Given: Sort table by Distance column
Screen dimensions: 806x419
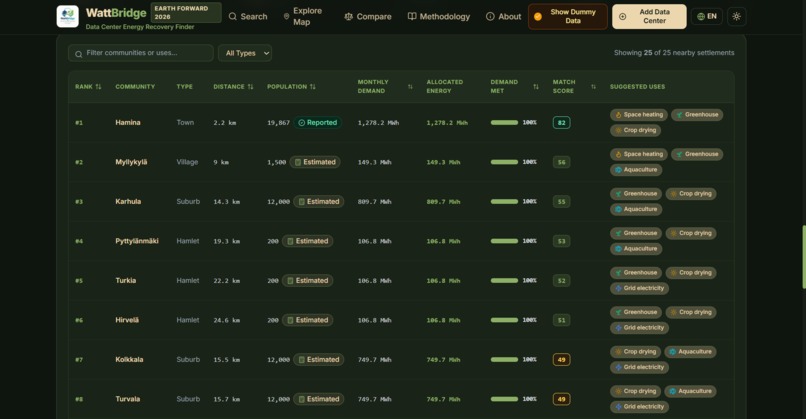Looking at the screenshot, I should (x=233, y=86).
